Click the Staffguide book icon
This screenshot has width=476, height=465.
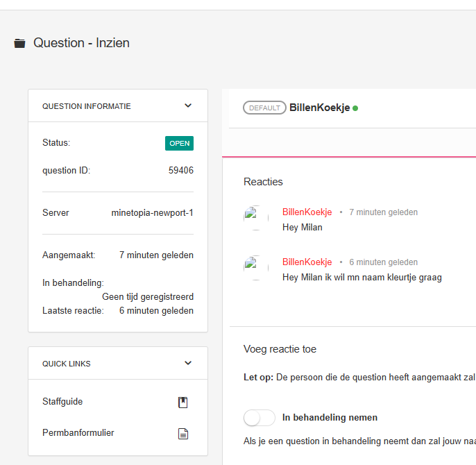[183, 402]
